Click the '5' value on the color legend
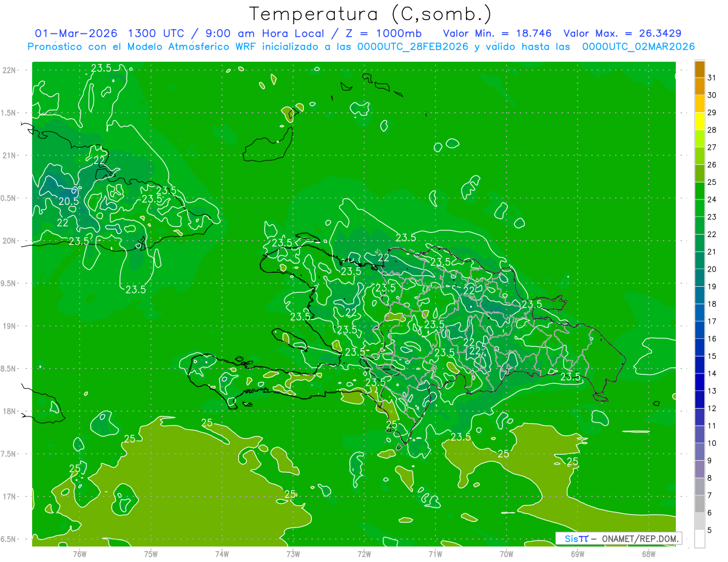 710,530
